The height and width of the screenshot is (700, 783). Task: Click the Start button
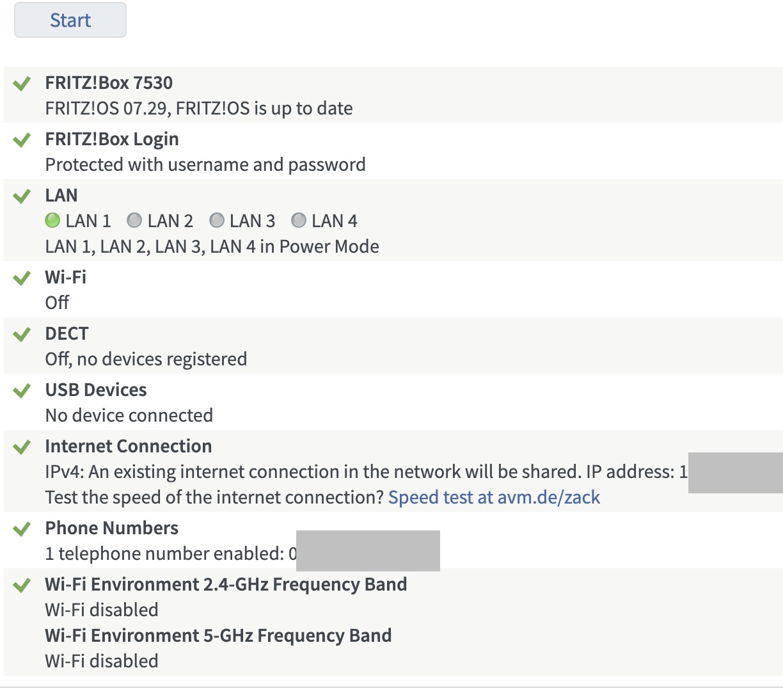point(70,20)
